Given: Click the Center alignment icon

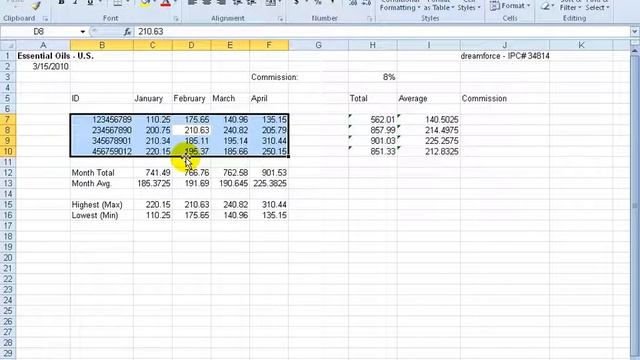Looking at the screenshot, I should click(x=207, y=3).
